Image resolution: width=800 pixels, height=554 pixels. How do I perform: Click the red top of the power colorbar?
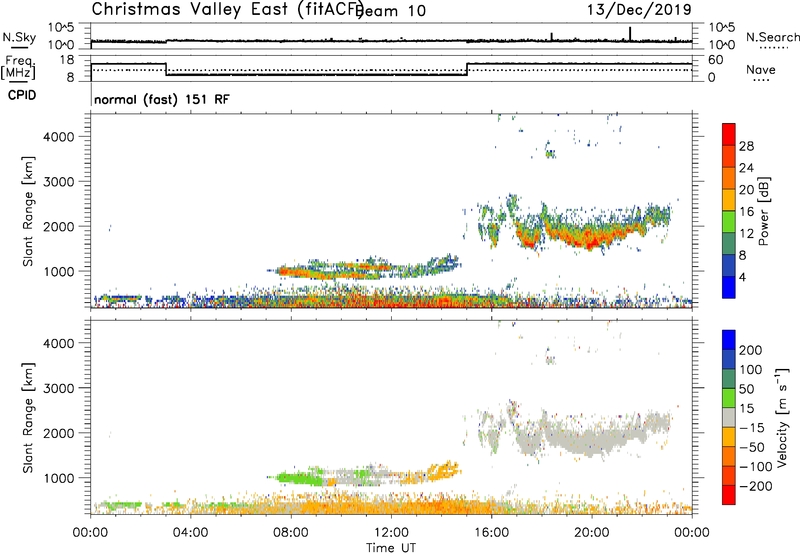click(729, 134)
